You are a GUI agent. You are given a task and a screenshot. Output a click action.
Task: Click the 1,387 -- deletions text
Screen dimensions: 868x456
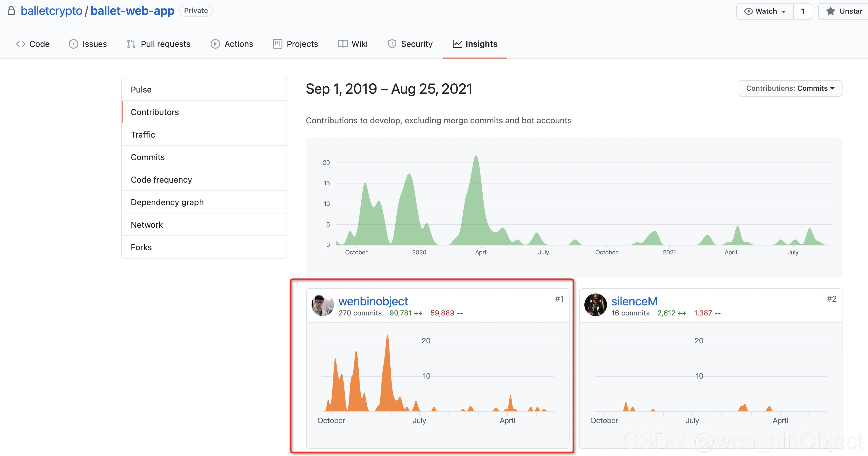pos(707,313)
